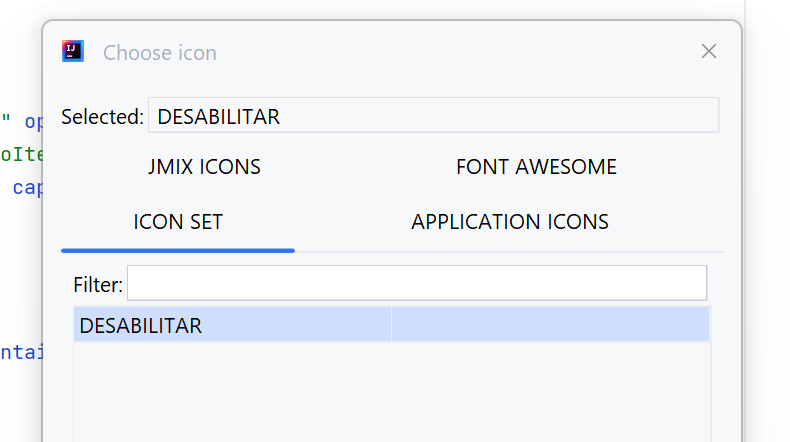Focus the Filter text field
This screenshot has height=442, width=790.
pyautogui.click(x=417, y=283)
